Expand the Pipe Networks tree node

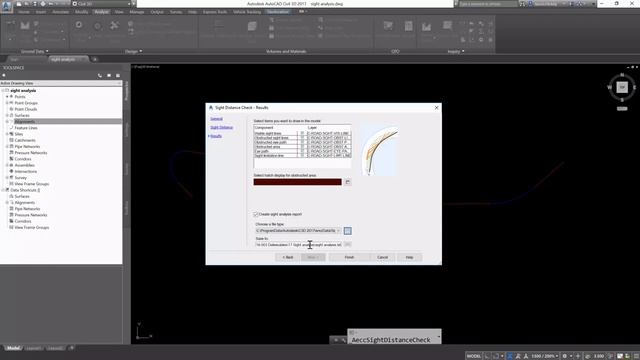[x=7, y=147]
